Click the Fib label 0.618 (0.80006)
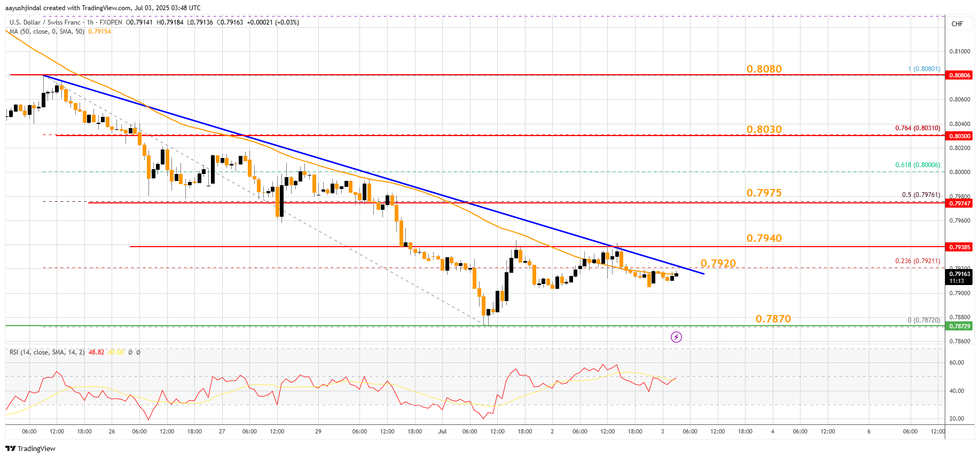Viewport: 980px width, 458px height. (918, 165)
